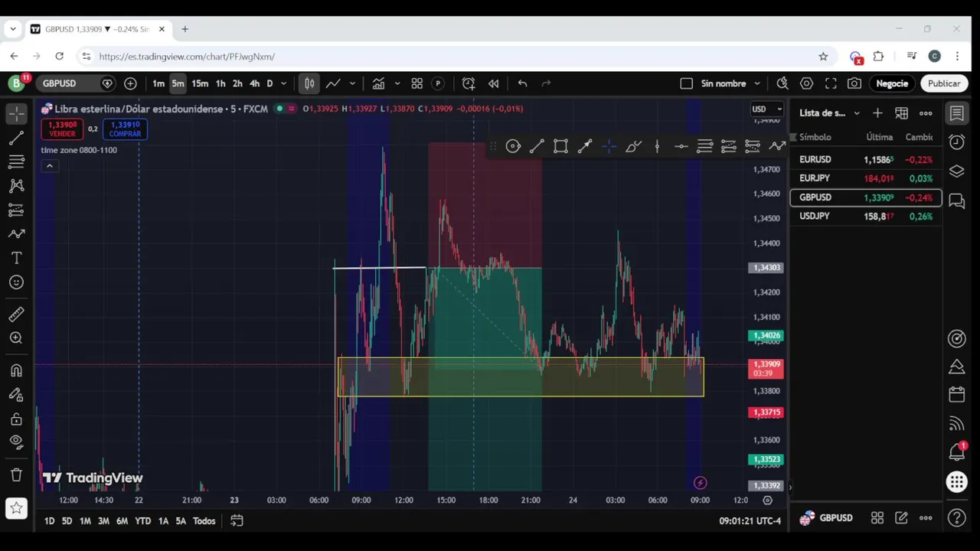Image resolution: width=980 pixels, height=551 pixels.
Task: Click the alert clock-plus icon in top toolbar
Action: (468, 83)
